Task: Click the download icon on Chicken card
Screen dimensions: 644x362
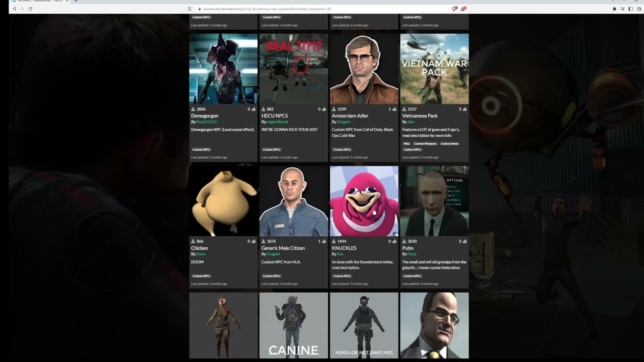Action: (x=193, y=241)
